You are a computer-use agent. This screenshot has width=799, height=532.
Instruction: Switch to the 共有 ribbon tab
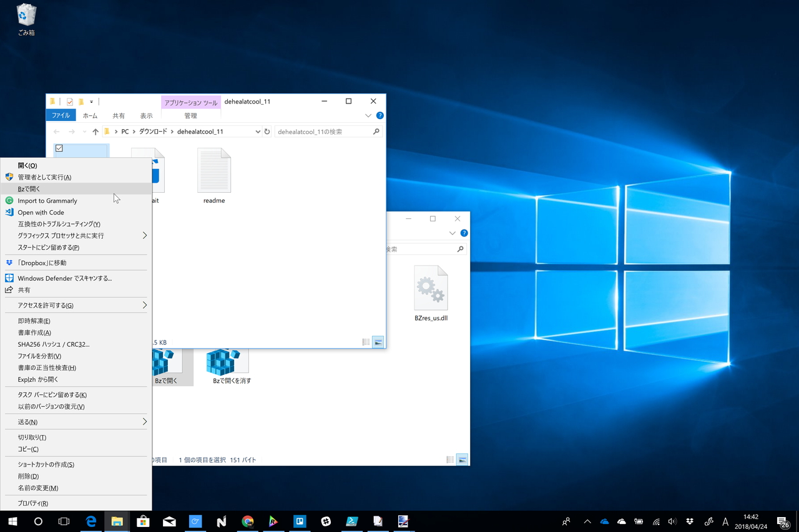[x=119, y=115]
